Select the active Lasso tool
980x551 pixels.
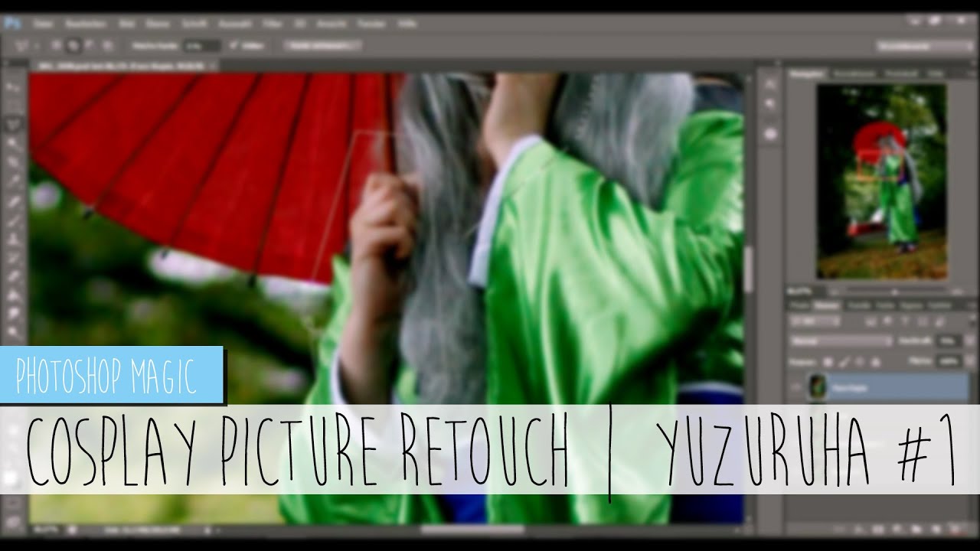tap(14, 122)
